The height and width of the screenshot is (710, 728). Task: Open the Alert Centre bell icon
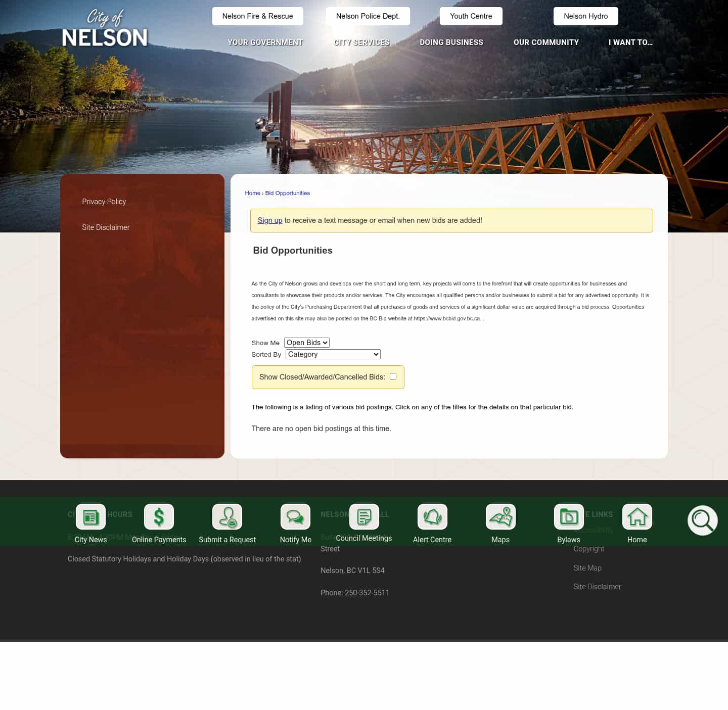432,516
